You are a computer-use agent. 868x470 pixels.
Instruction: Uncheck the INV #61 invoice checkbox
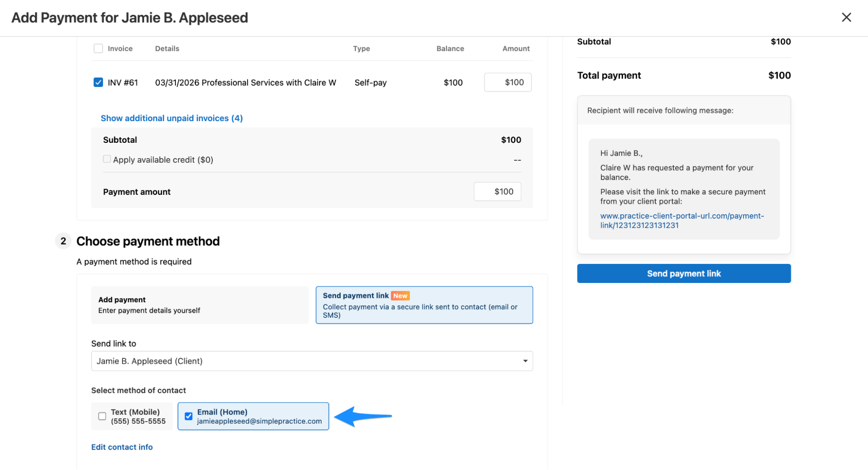point(99,82)
